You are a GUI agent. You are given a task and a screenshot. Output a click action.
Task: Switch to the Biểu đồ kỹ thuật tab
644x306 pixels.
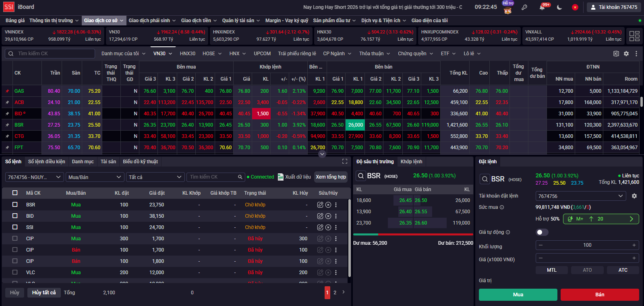[140, 162]
